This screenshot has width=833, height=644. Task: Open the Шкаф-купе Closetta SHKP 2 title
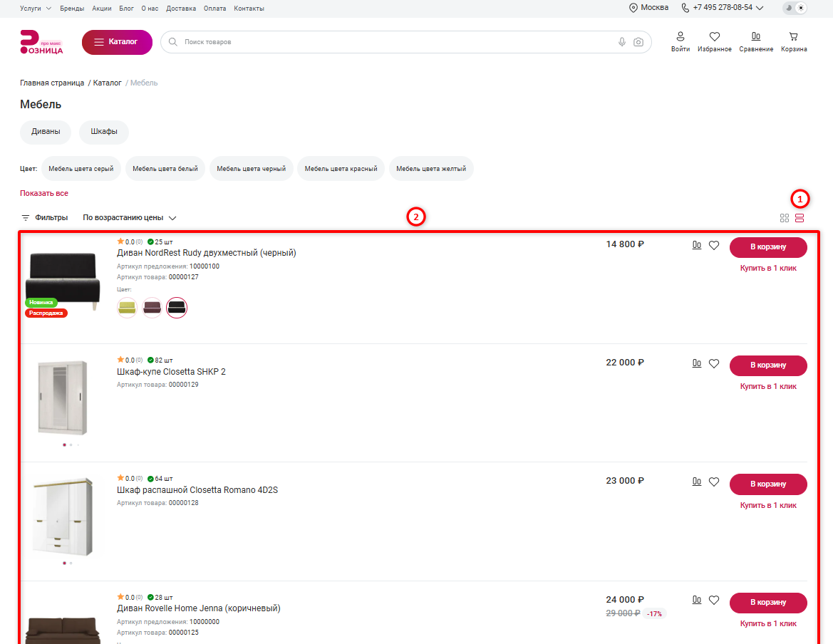click(171, 372)
